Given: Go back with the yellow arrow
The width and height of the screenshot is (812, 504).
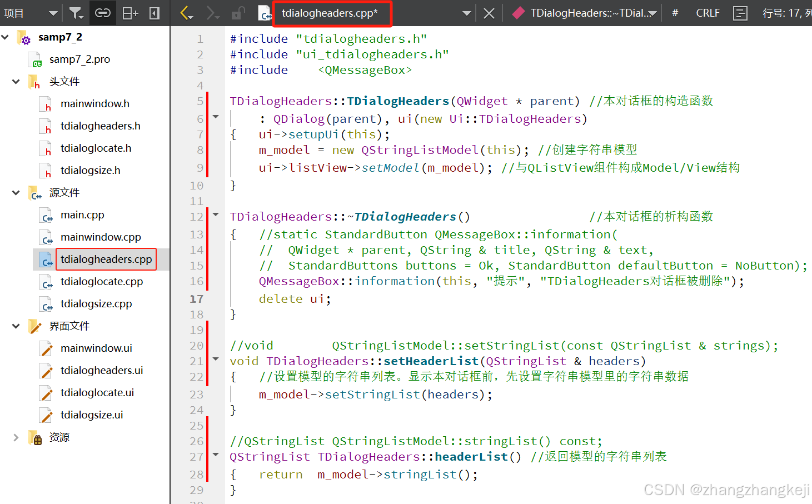Looking at the screenshot, I should coord(187,13).
